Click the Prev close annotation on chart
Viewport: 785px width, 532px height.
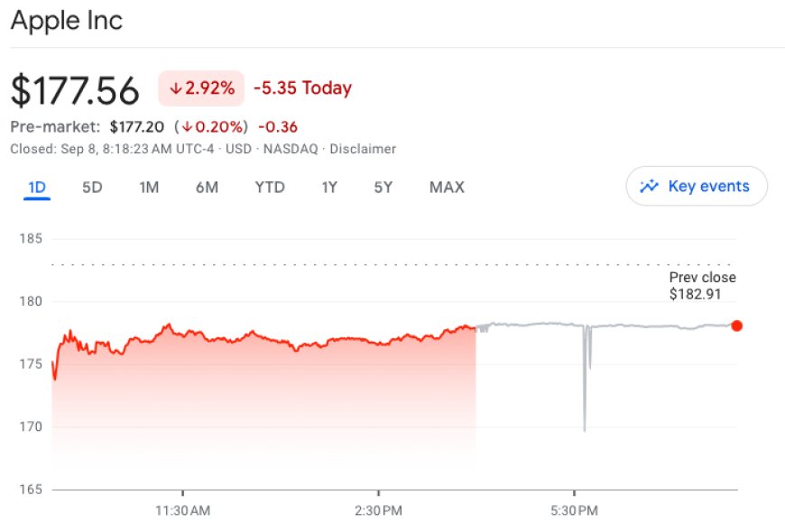tap(703, 285)
